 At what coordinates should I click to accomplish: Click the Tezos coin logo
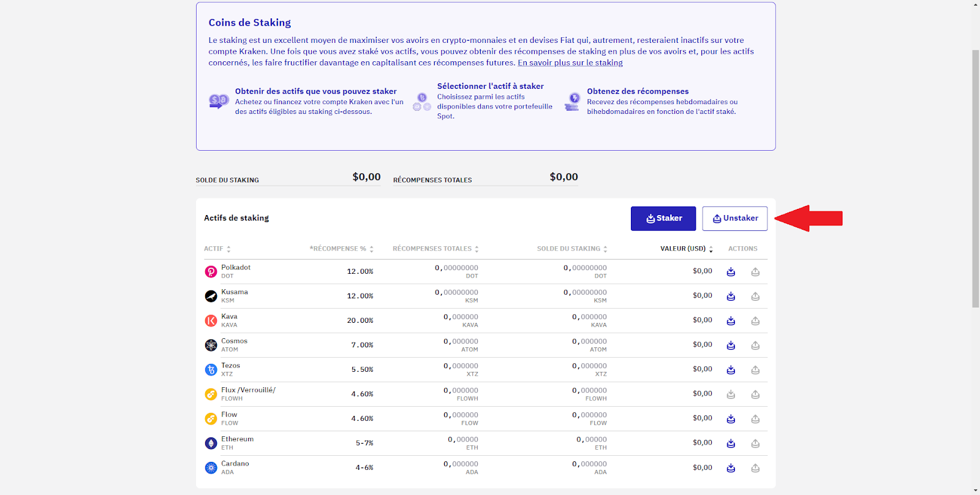(211, 369)
